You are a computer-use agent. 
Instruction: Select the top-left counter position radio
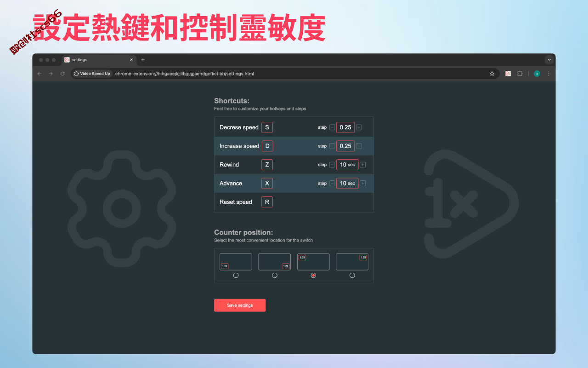pyautogui.click(x=313, y=276)
